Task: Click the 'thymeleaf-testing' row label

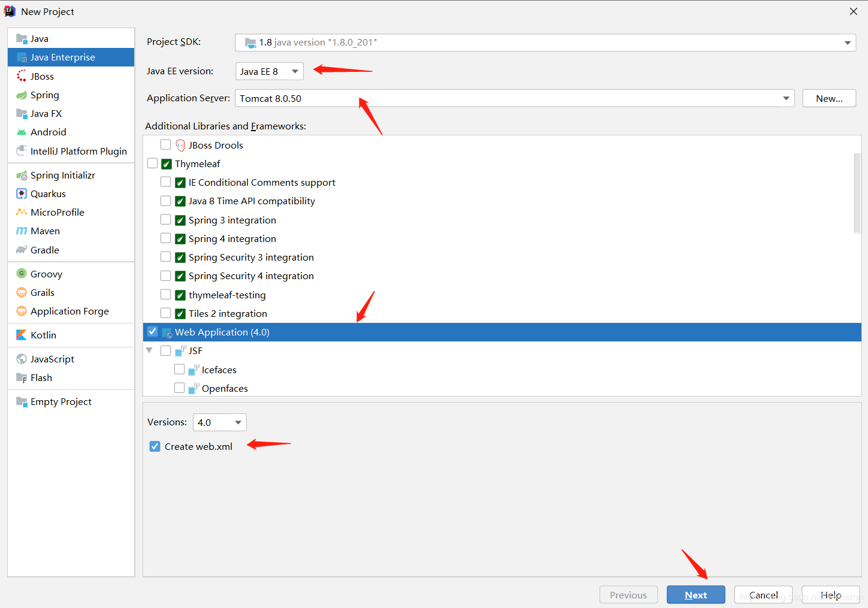Action: [227, 295]
